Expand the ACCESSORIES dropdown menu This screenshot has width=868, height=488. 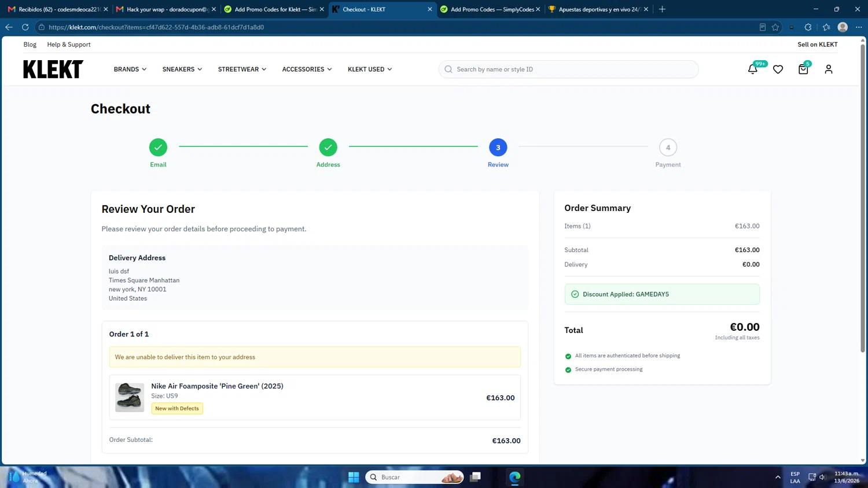[x=307, y=69]
